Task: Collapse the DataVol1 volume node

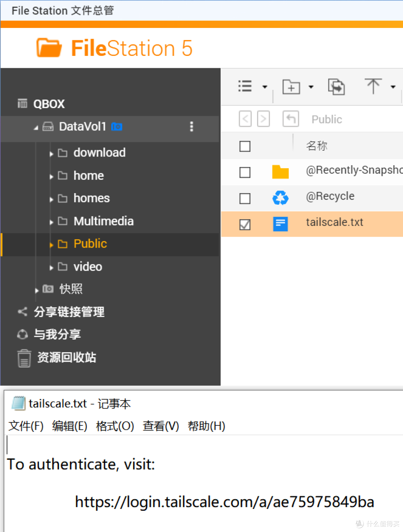Action: pos(36,127)
